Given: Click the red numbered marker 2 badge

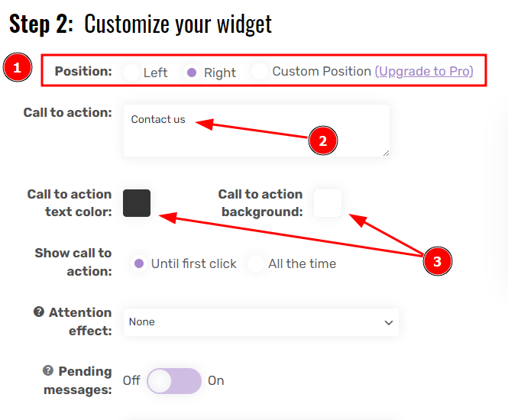Looking at the screenshot, I should (323, 141).
